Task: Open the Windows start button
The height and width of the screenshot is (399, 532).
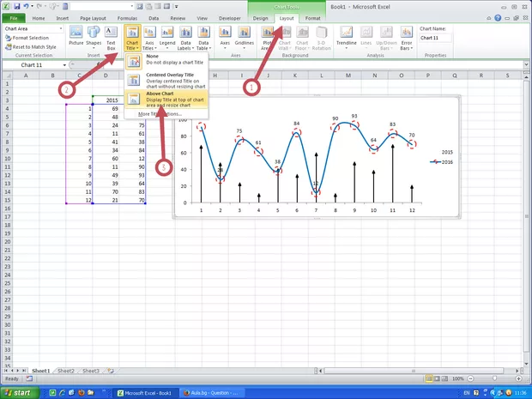Action: (x=20, y=393)
